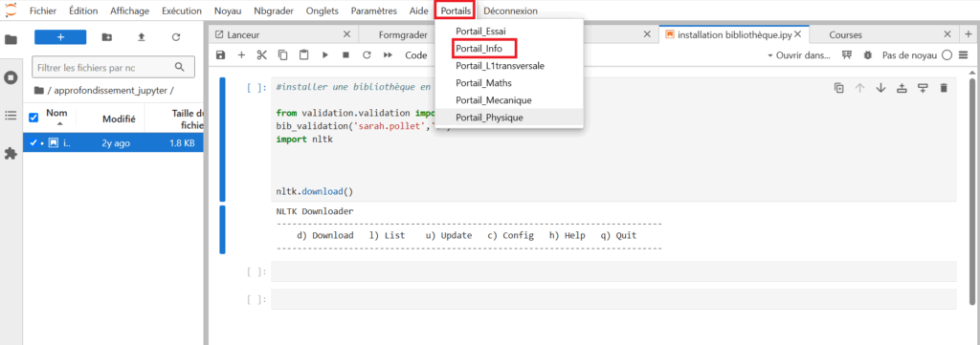Open the Fichier menu

point(42,11)
